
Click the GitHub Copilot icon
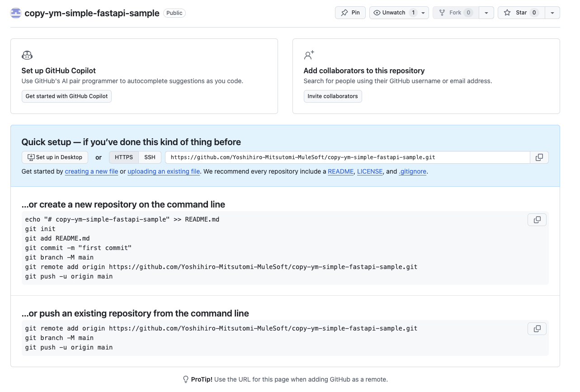[27, 55]
